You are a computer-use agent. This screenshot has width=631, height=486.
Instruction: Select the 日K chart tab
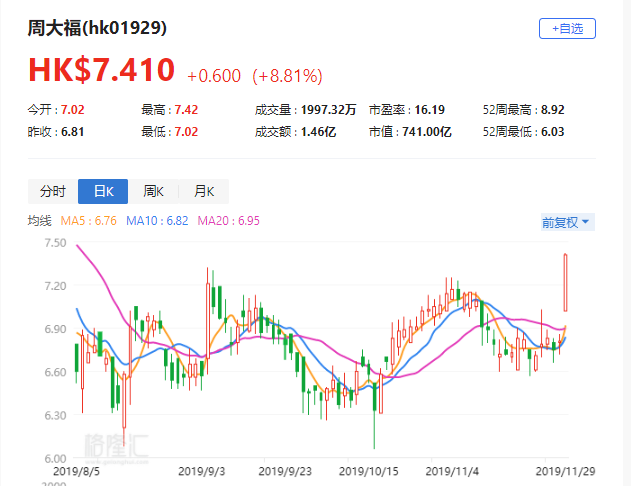[103, 192]
